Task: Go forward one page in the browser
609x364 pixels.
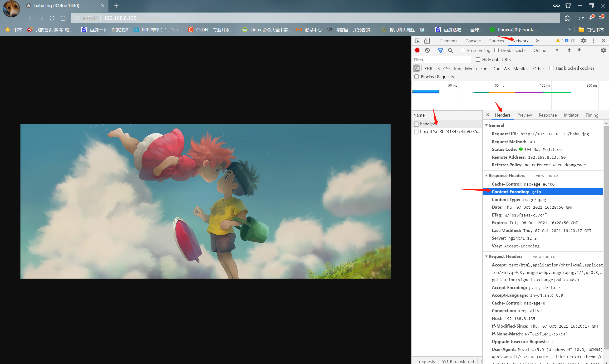Action: 41,18
